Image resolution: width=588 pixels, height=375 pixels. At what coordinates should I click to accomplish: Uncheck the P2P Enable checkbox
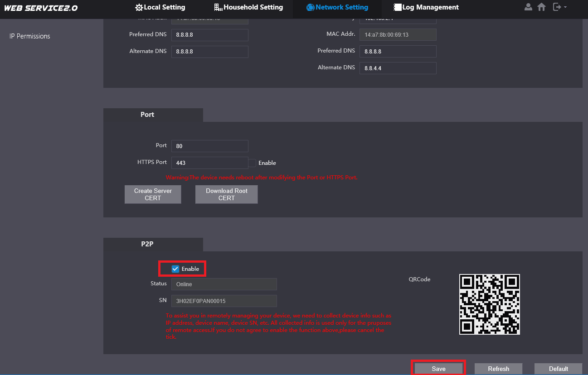click(x=175, y=269)
